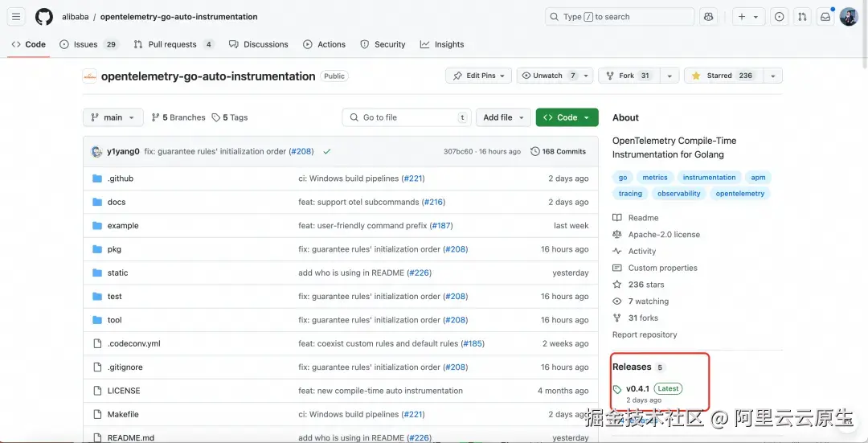Open pull request #221 in .github row
The image size is (868, 443).
point(413,178)
